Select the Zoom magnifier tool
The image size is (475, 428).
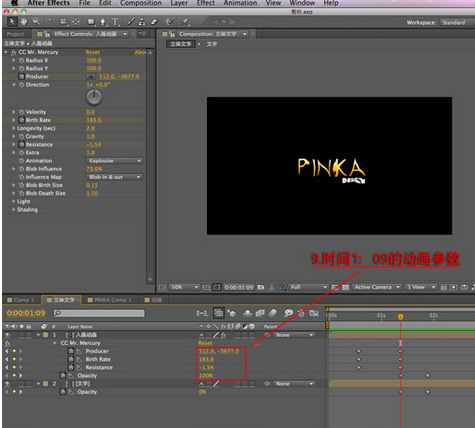[36, 22]
